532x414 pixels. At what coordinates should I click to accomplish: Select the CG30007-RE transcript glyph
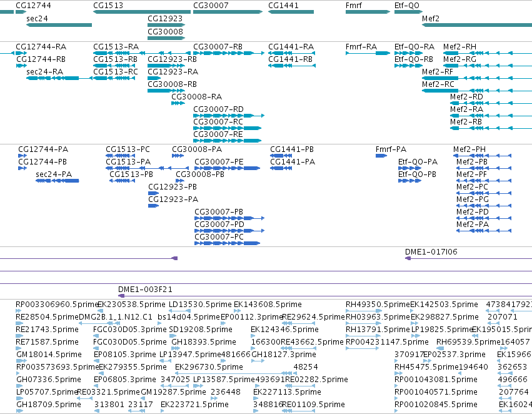click(x=227, y=141)
